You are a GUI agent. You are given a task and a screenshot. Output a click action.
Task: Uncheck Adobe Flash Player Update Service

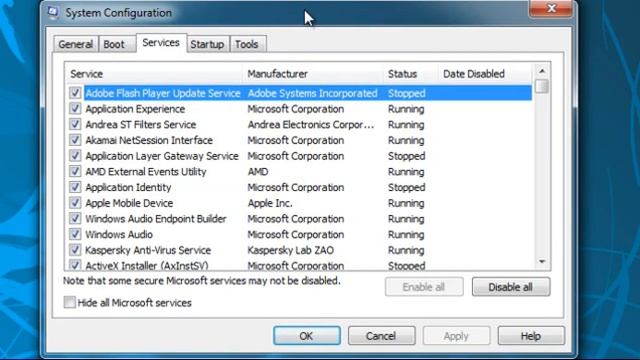click(75, 93)
